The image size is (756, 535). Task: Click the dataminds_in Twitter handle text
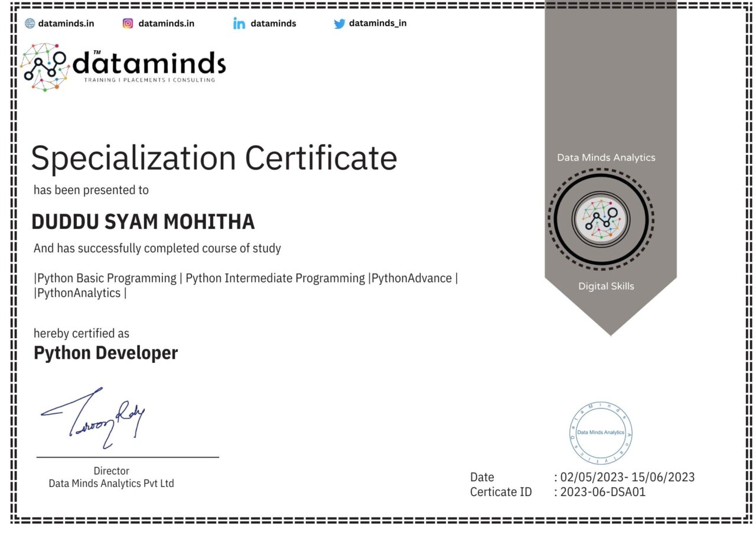(x=378, y=24)
